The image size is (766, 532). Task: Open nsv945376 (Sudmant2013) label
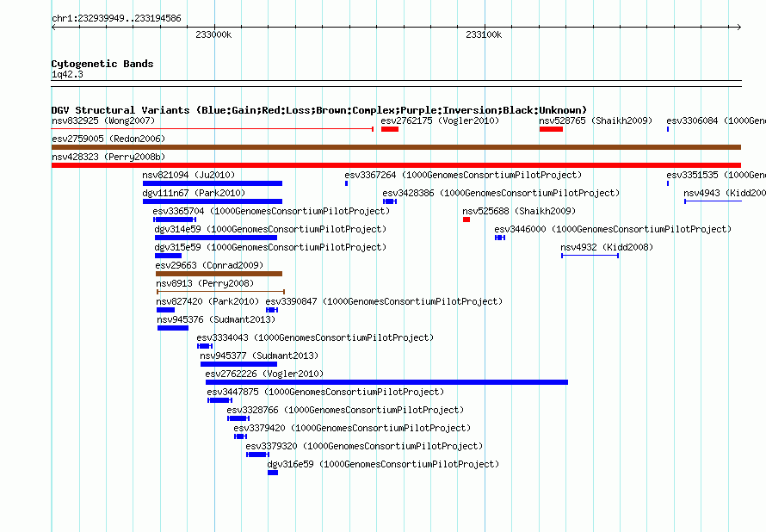click(x=216, y=319)
